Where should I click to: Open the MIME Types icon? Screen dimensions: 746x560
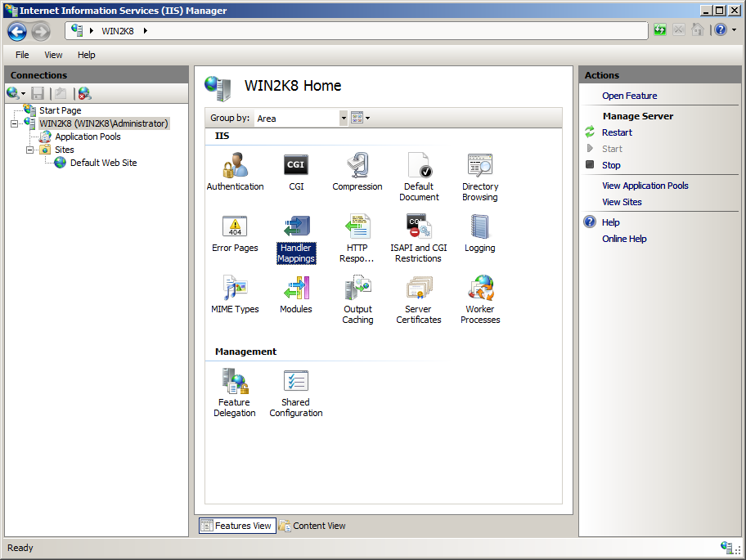coord(235,289)
